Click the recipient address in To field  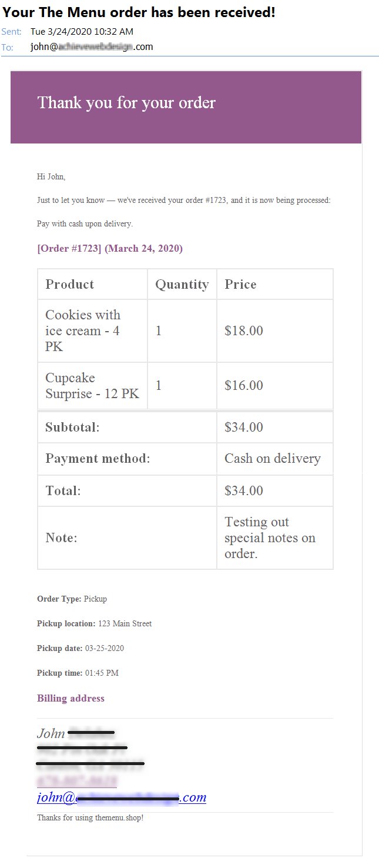tap(92, 47)
